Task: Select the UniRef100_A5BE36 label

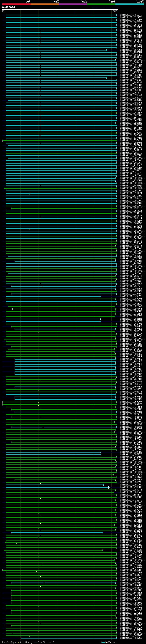Action: coord(131,90)
